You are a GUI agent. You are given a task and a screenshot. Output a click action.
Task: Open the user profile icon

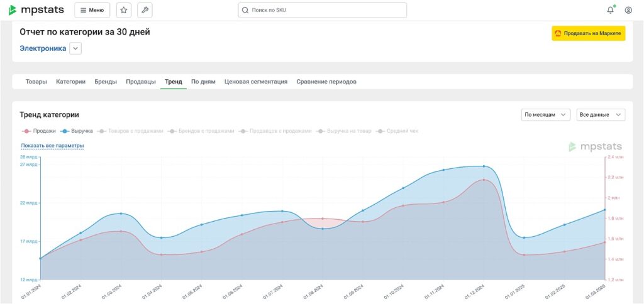(628, 10)
